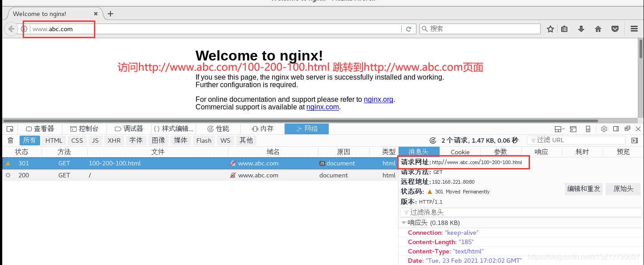Pop devtools out to separate window icon
Image resolution: width=644 pixels, height=265 pixels.
coord(627,129)
